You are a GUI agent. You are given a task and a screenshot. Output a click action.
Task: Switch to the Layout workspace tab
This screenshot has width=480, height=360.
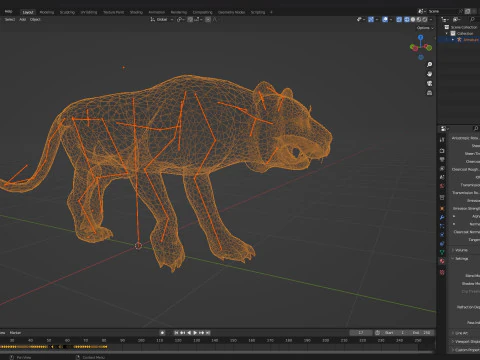point(28,12)
